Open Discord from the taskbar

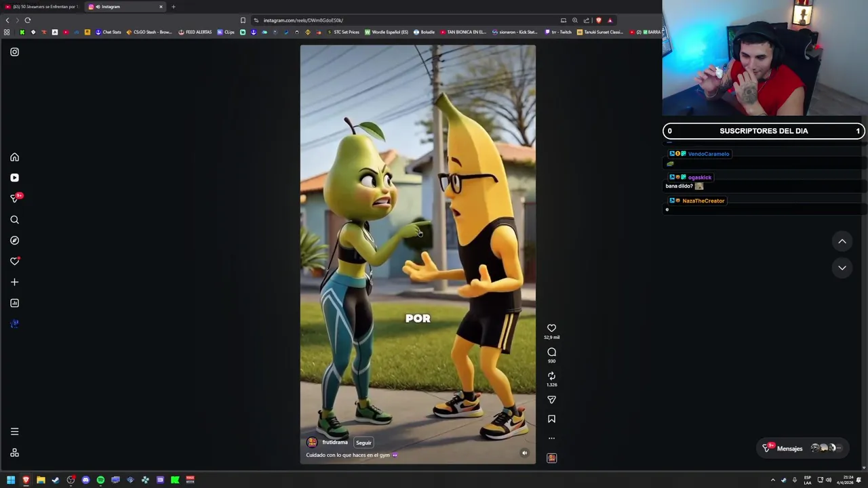pos(85,480)
